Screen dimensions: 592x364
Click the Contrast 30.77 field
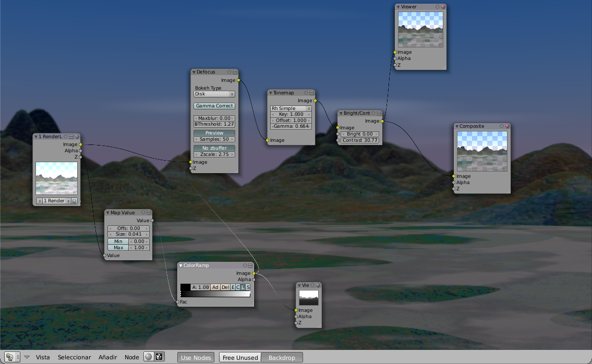coord(360,140)
